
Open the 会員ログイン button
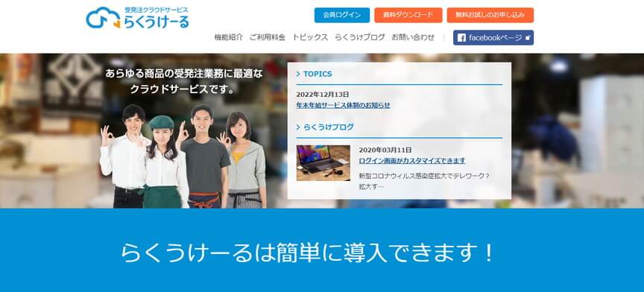tap(341, 15)
